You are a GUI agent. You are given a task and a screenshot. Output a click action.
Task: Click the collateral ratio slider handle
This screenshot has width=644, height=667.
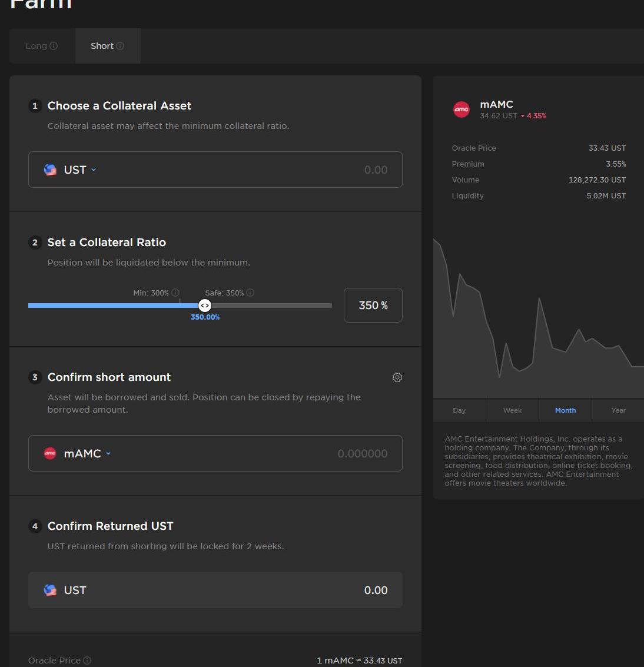click(x=204, y=306)
